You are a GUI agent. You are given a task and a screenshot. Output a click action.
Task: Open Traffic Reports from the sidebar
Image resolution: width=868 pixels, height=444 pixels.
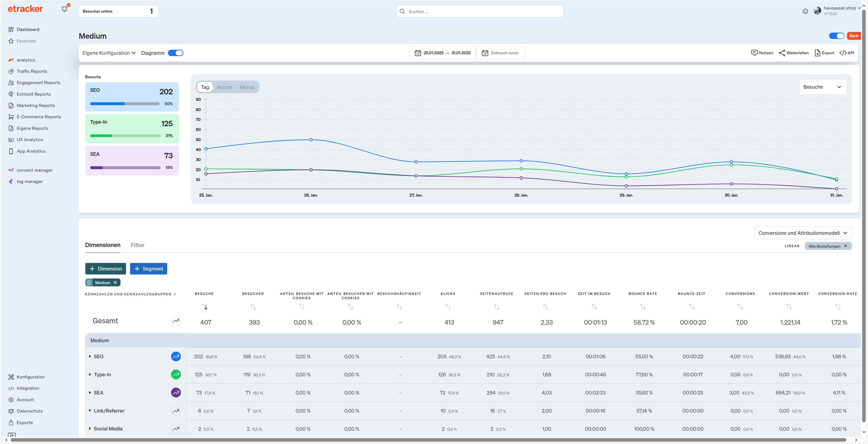coord(32,71)
